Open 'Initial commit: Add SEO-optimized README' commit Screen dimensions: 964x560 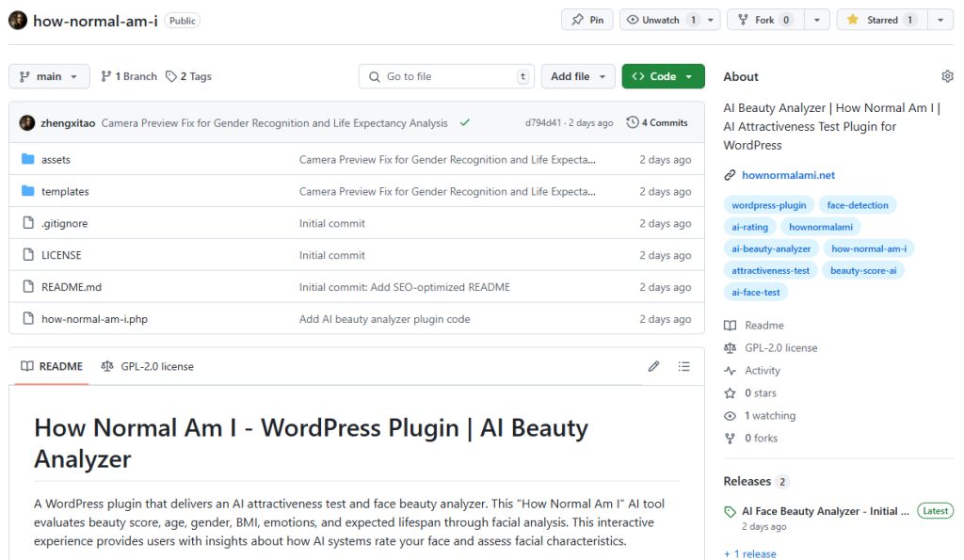click(405, 287)
